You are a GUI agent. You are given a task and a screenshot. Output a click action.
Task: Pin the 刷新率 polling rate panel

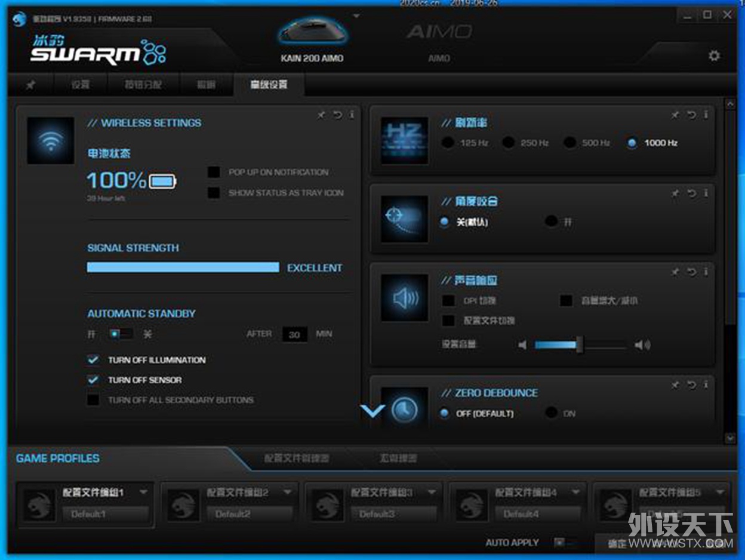[x=676, y=115]
